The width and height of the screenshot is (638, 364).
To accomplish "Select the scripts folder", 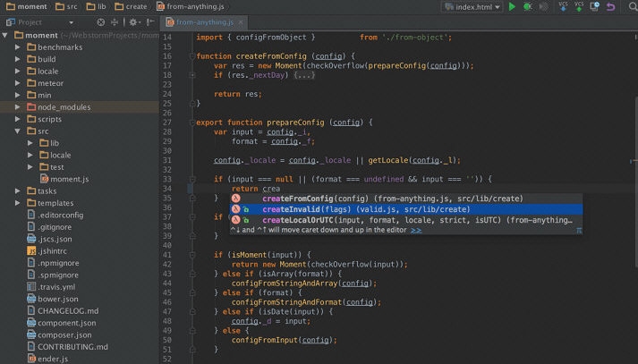I will [x=44, y=119].
